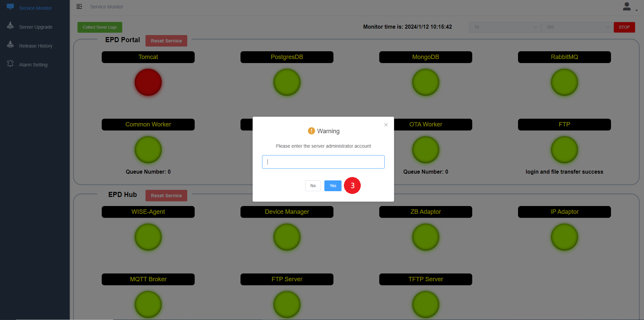Viewport: 644px width, 320px height.
Task: Confirm with the Yes button in dialog
Action: click(333, 186)
